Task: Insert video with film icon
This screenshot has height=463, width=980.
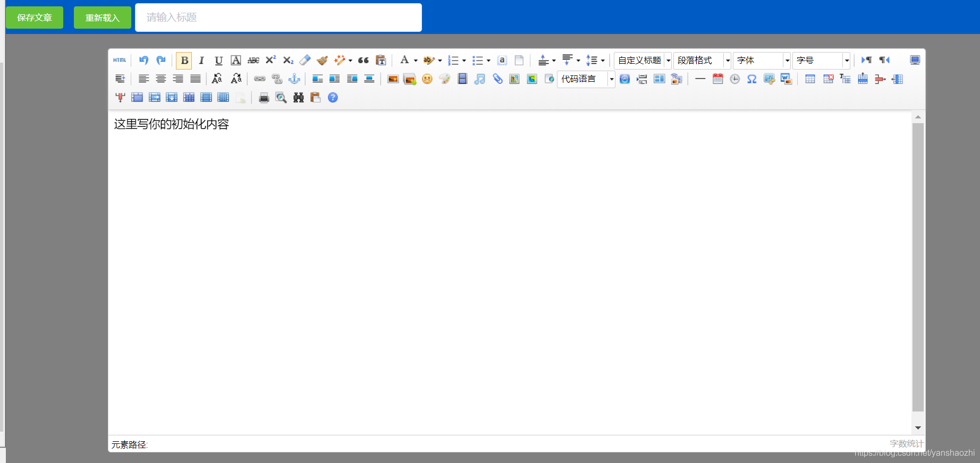Action: pyautogui.click(x=462, y=79)
